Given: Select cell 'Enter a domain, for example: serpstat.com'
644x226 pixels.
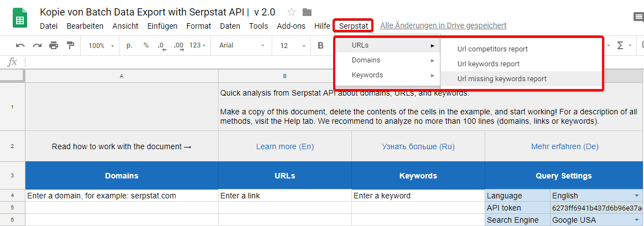Looking at the screenshot, I should coord(122,196).
